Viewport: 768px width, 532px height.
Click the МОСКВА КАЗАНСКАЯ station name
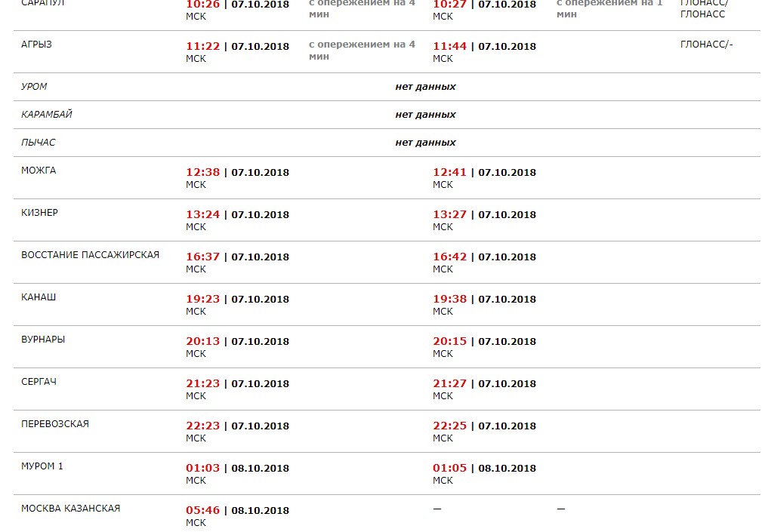pos(70,508)
